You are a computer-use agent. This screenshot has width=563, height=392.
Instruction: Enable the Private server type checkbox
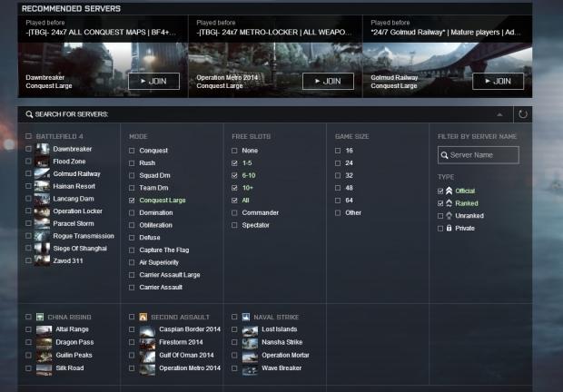(440, 229)
